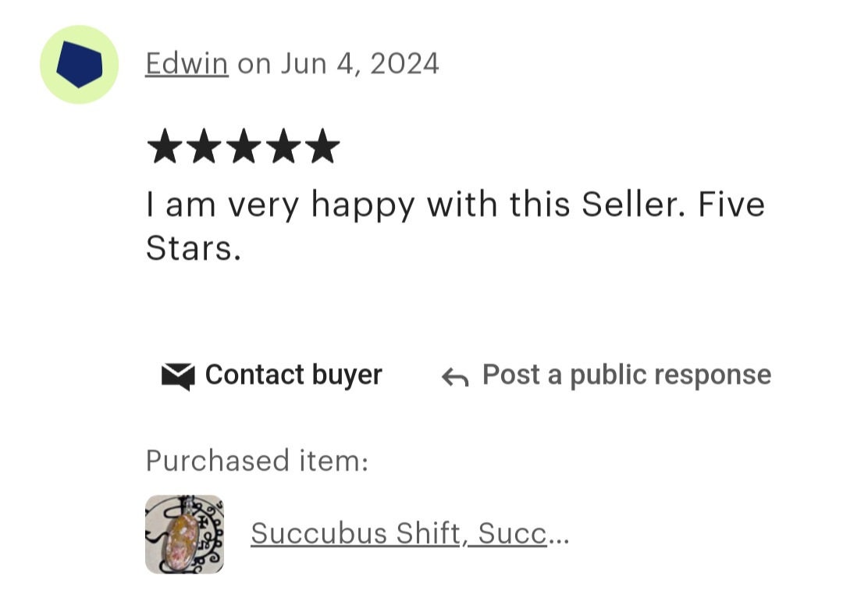Click the second rating star
This screenshot has height=616, width=843.
(204, 146)
